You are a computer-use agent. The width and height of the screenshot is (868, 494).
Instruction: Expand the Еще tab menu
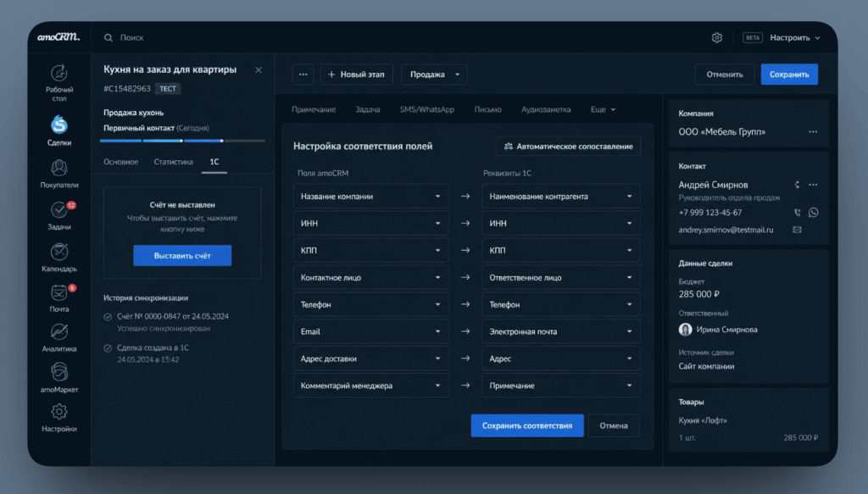click(603, 109)
